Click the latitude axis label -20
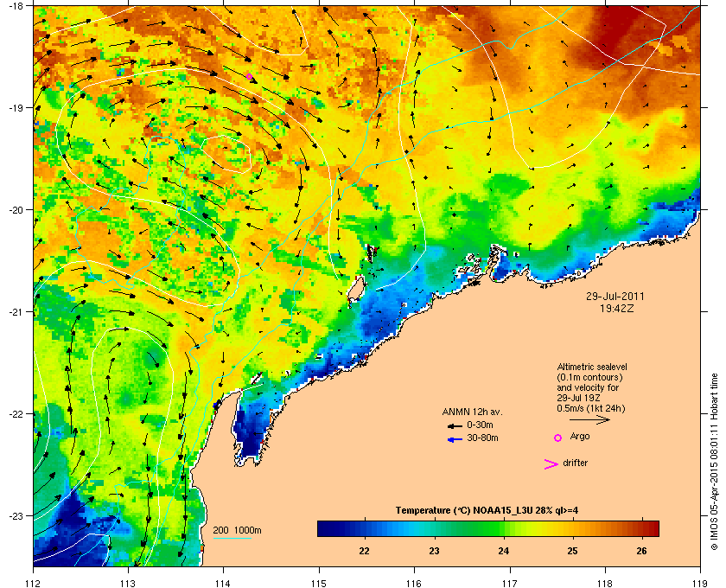The height and width of the screenshot is (588, 726). pyautogui.click(x=16, y=210)
